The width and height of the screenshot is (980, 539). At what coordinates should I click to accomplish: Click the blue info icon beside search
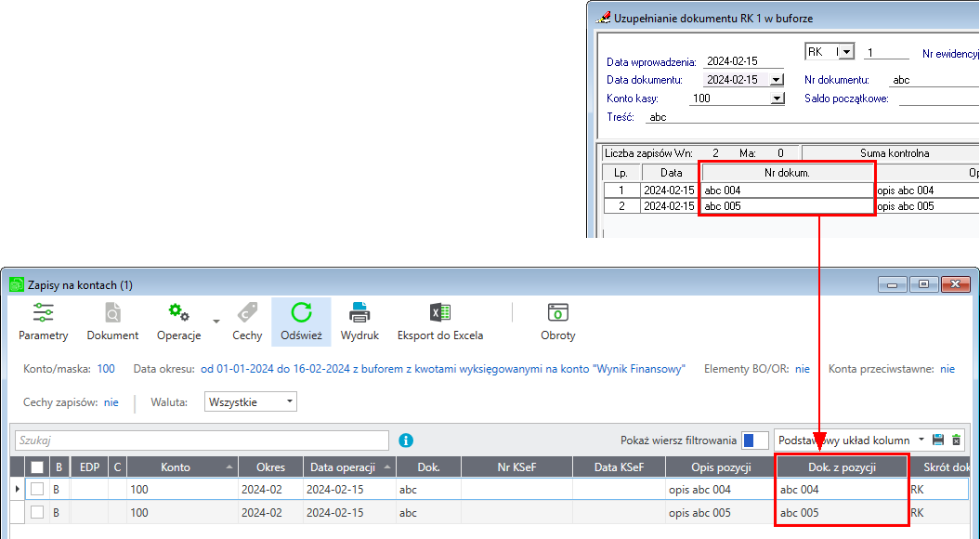(x=406, y=440)
